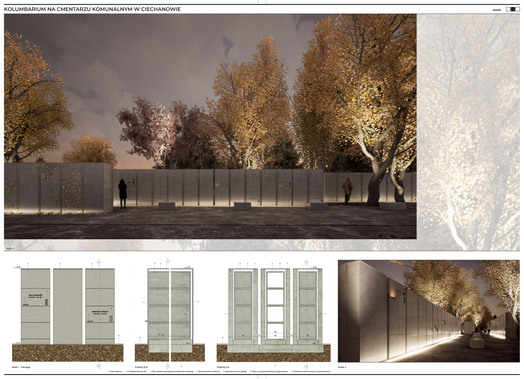Click section marker arrow above Przekrój A-A drawing
Viewport: 524px width, 379px height.
(x=306, y=262)
